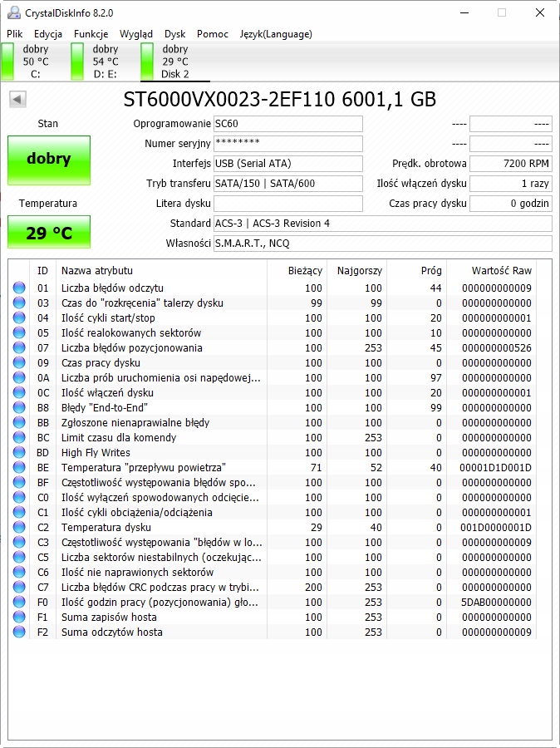The image size is (560, 748).
Task: Click status orb for F1 Suma zapisów hosta
Action: [x=19, y=618]
